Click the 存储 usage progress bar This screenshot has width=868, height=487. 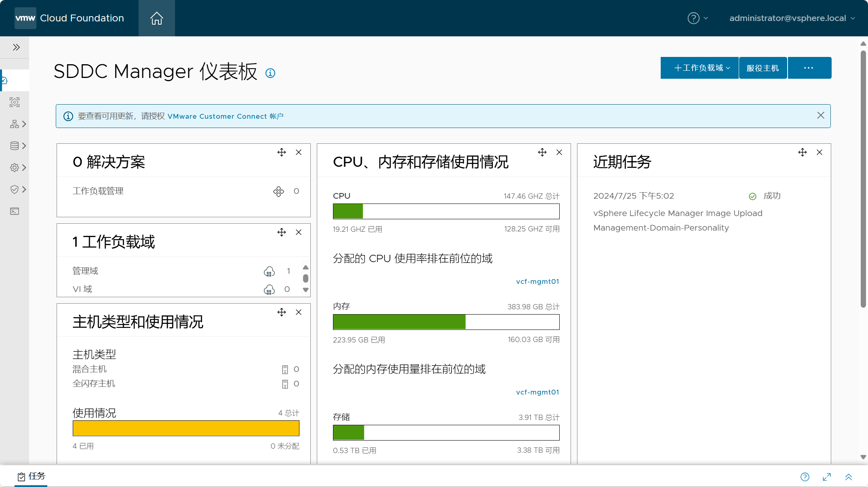click(x=446, y=432)
